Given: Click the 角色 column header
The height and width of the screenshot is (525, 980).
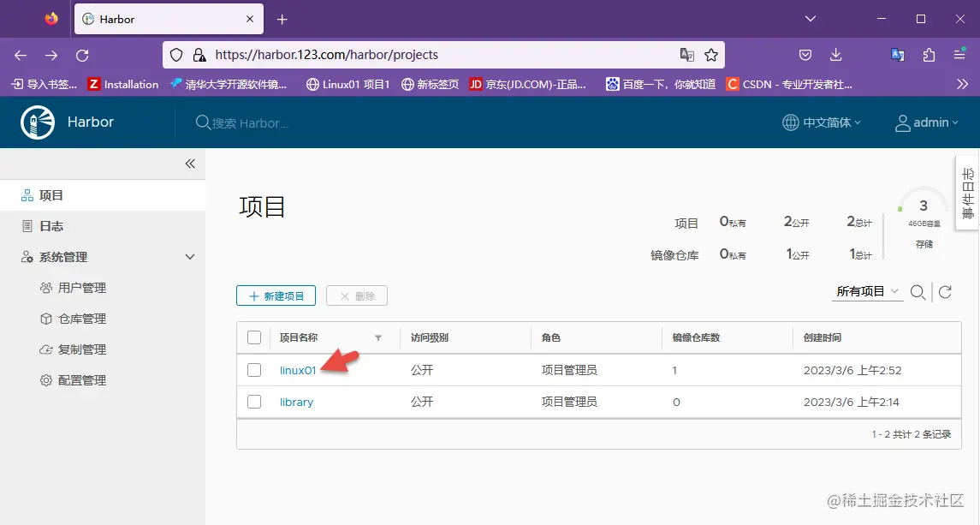Looking at the screenshot, I should pyautogui.click(x=550, y=338).
